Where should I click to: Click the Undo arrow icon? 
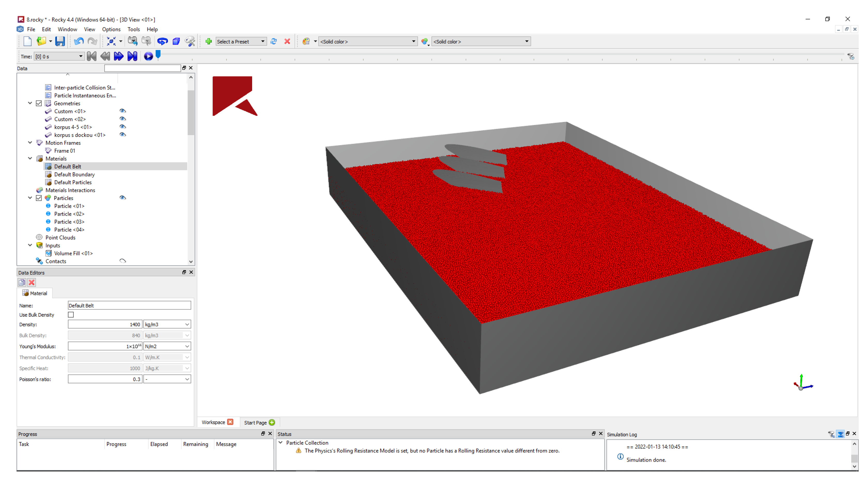pyautogui.click(x=79, y=41)
